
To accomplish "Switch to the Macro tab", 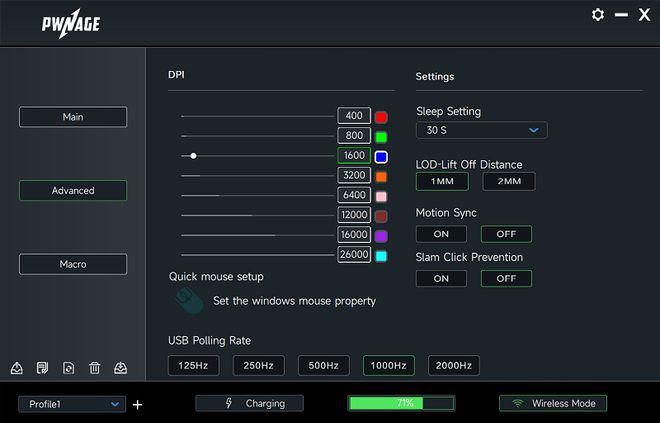I will click(73, 264).
